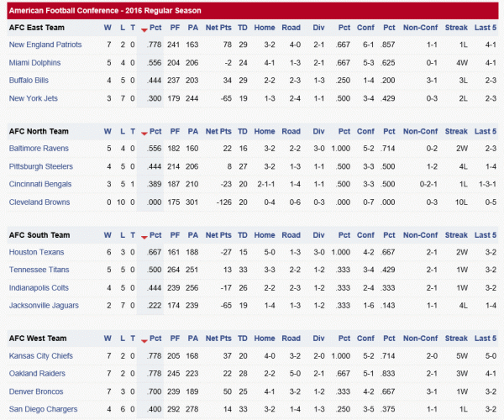Image resolution: width=504 pixels, height=420 pixels.
Task: Sort AFC North by Div column
Action: [x=318, y=131]
